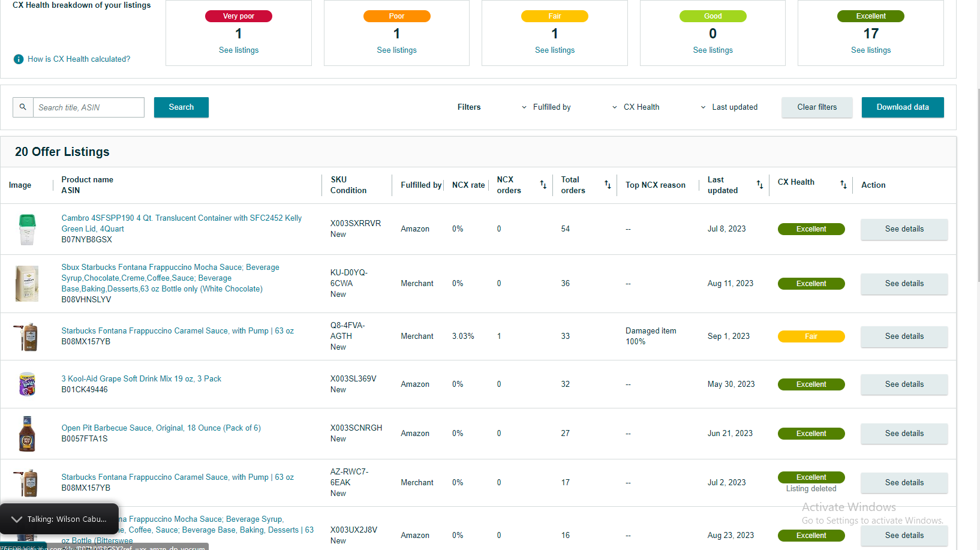Screen dimensions: 980x550
Task: Click the Download data button
Action: tap(903, 107)
